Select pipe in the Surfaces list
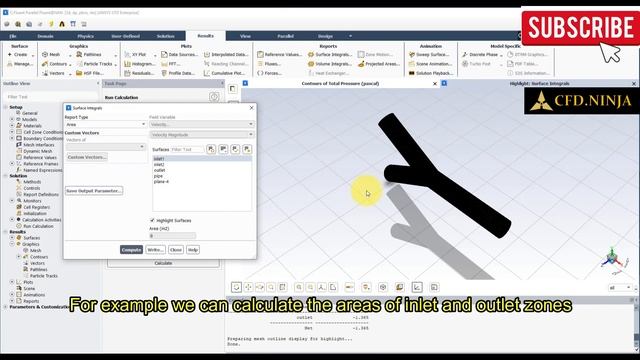The height and width of the screenshot is (360, 640). pyautogui.click(x=202, y=176)
